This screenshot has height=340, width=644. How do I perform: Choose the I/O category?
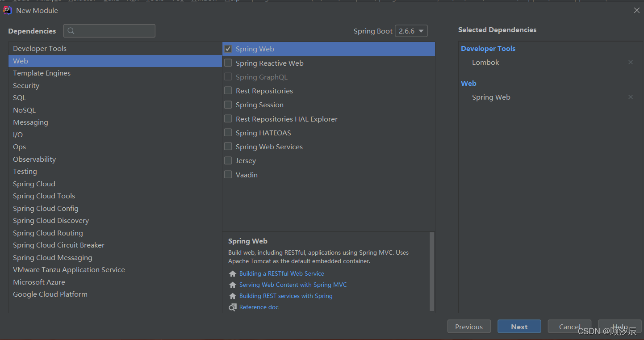[x=115, y=134]
